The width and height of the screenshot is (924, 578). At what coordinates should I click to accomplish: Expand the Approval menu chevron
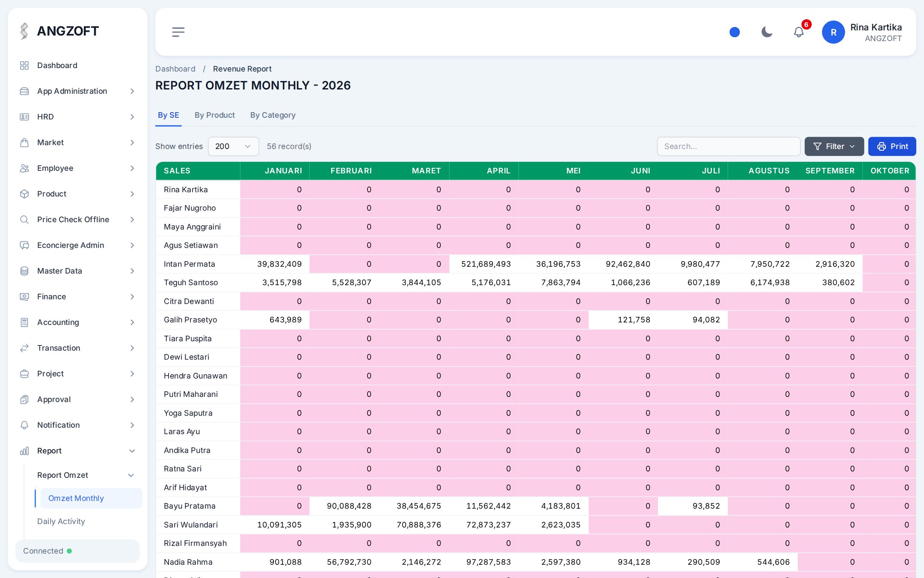click(x=132, y=399)
